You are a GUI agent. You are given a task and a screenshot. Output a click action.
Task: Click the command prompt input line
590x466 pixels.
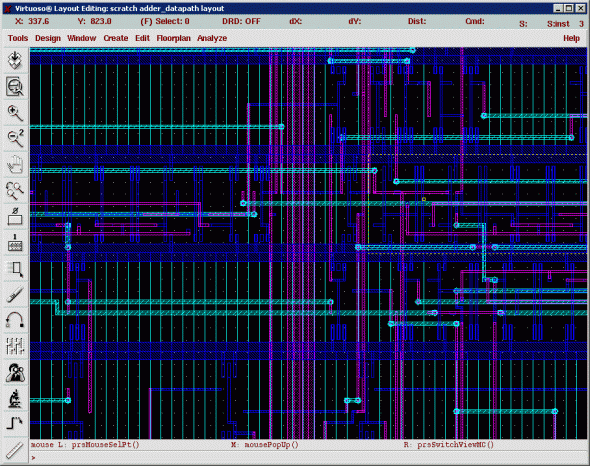point(309,457)
